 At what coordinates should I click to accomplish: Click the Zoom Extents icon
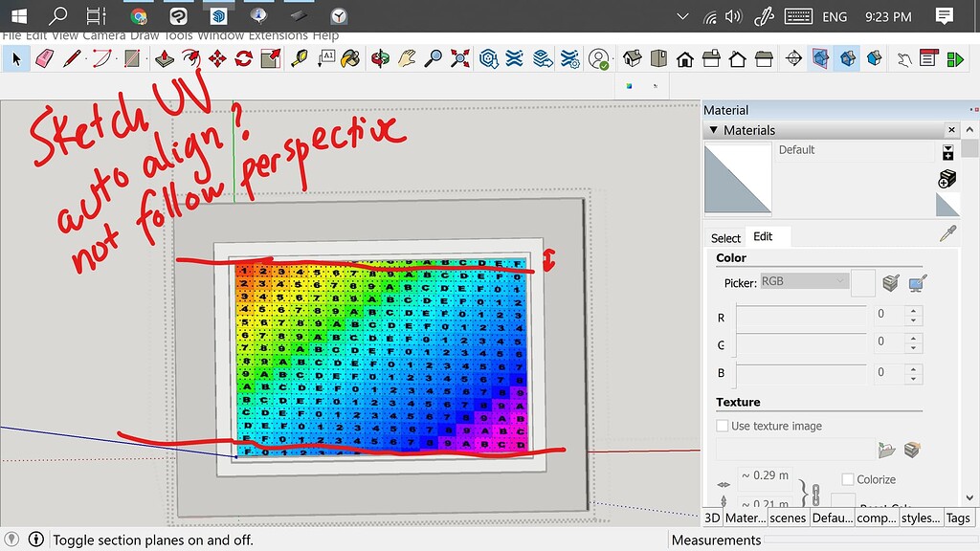458,57
